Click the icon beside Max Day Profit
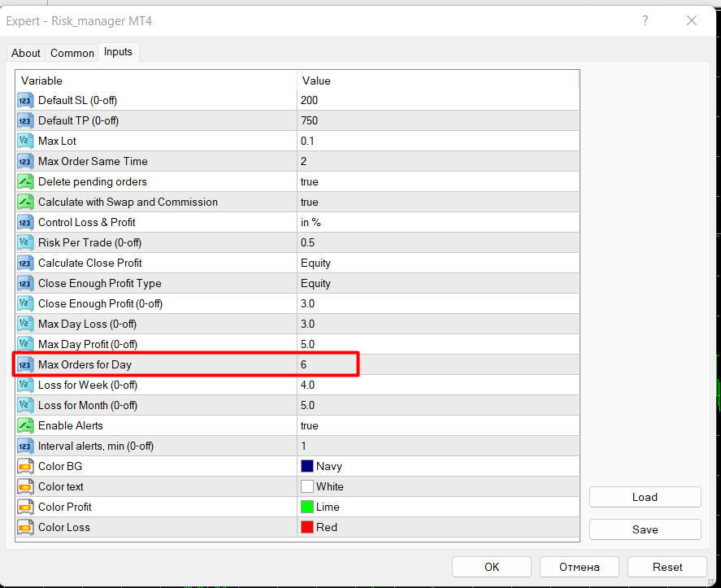721x588 pixels. click(x=25, y=344)
